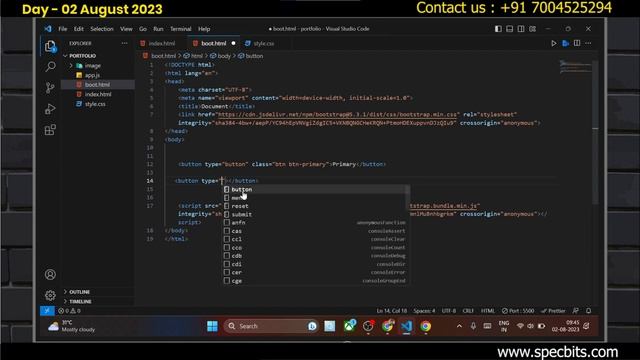Open the Edit menu
This screenshot has width=640, height=360.
pyautogui.click(x=79, y=29)
